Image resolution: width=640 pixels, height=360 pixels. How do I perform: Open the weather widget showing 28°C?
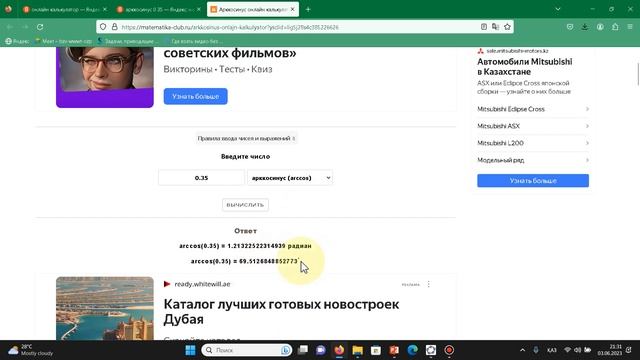31,350
